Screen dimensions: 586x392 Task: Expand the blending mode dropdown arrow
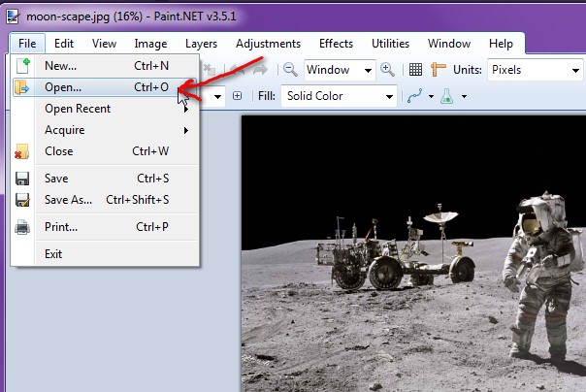pos(464,96)
